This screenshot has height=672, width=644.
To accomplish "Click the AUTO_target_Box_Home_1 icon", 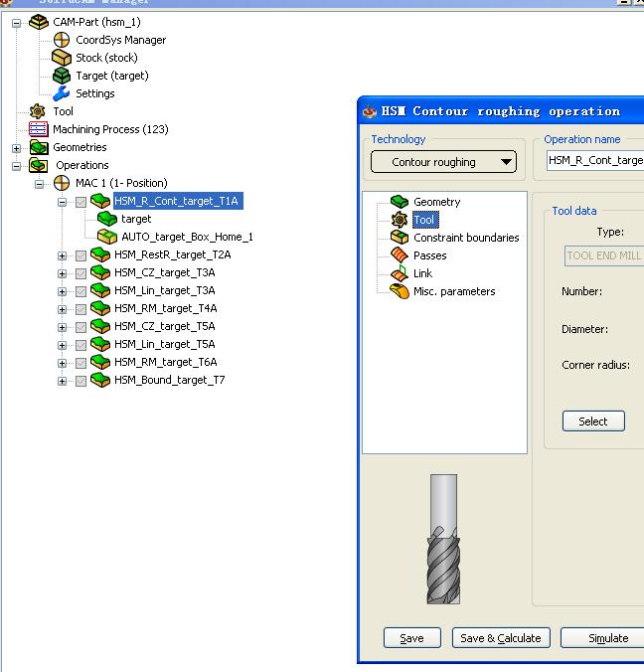I will point(107,237).
